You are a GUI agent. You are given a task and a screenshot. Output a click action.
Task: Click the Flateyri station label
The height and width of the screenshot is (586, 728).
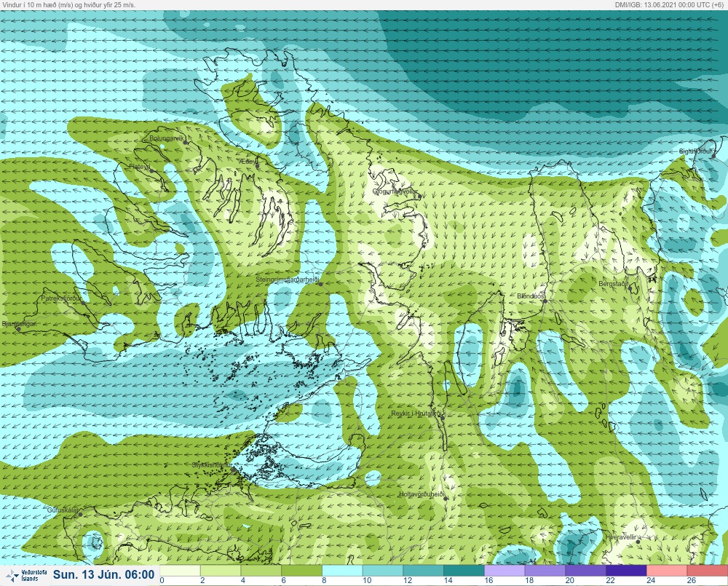[139, 166]
